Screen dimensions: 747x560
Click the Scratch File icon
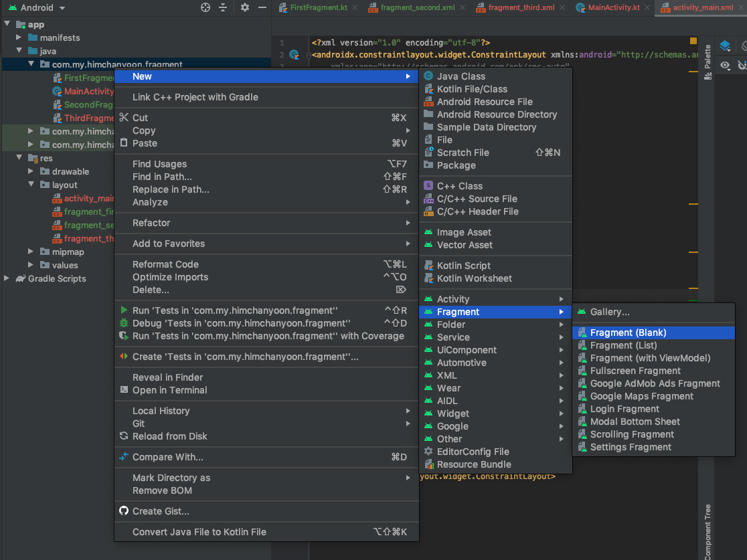tap(428, 153)
